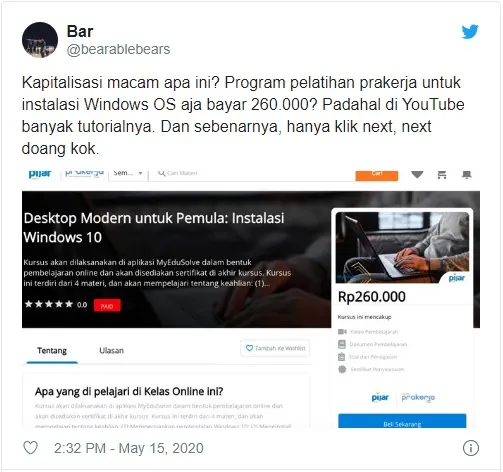Open Bar's profile avatar
This screenshot has width=503, height=472.
[x=40, y=40]
